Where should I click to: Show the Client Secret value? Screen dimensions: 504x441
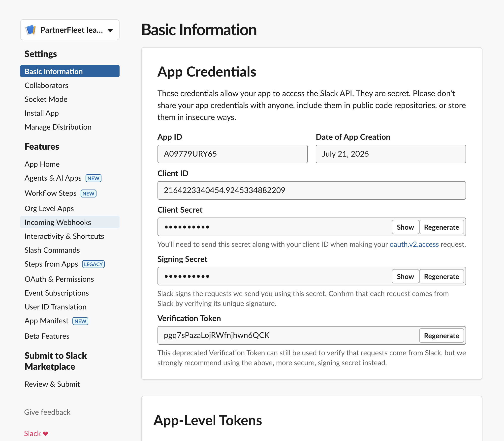click(x=405, y=227)
